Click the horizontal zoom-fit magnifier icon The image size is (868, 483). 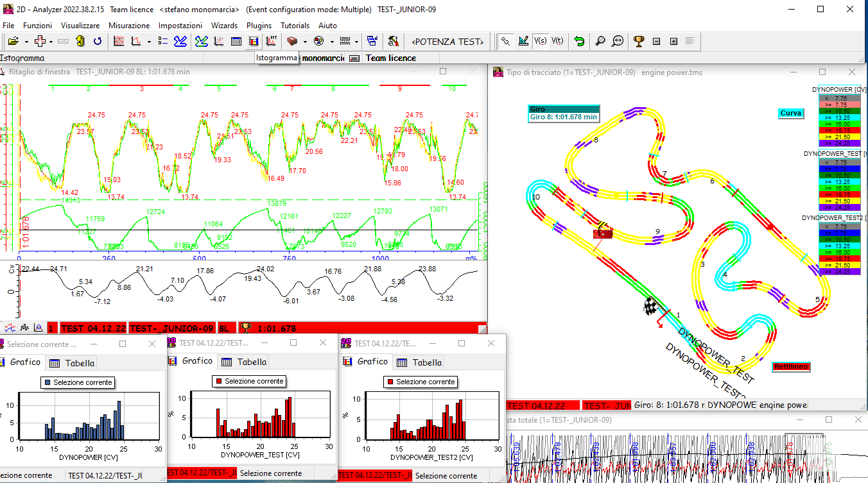pos(618,41)
